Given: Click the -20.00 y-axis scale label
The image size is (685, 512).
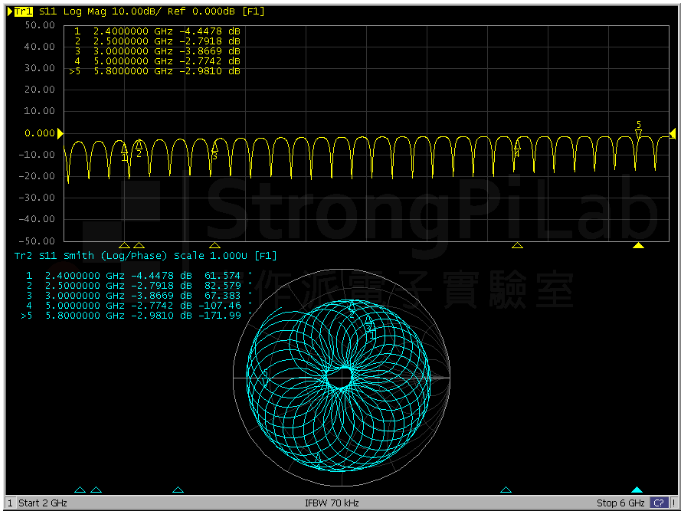Looking at the screenshot, I should coord(37,176).
